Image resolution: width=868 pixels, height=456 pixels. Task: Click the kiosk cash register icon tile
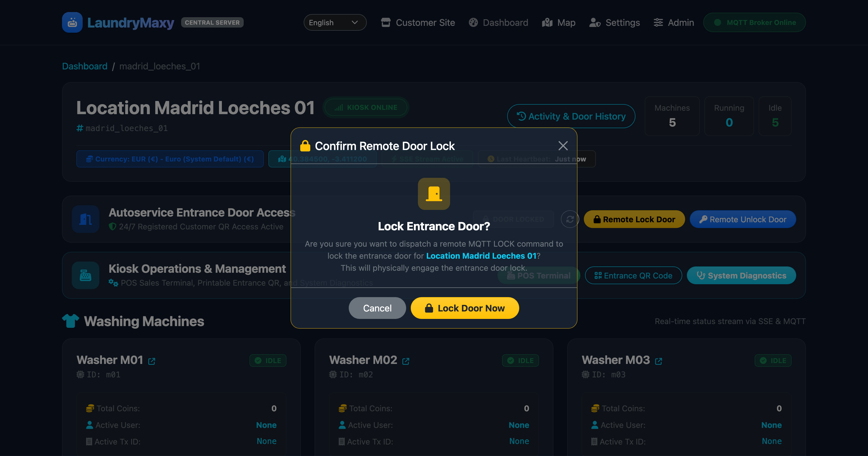86,276
